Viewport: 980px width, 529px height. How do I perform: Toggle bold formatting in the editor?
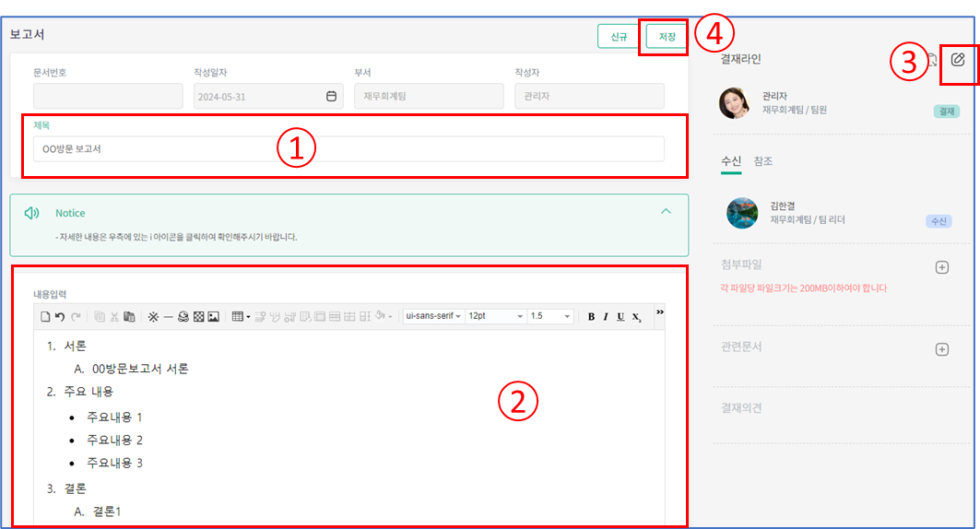click(591, 317)
